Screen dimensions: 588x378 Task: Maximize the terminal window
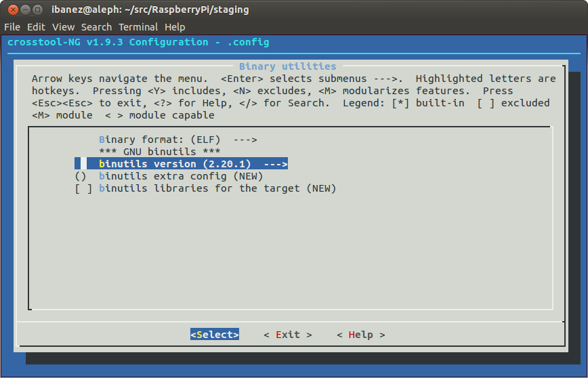37,9
